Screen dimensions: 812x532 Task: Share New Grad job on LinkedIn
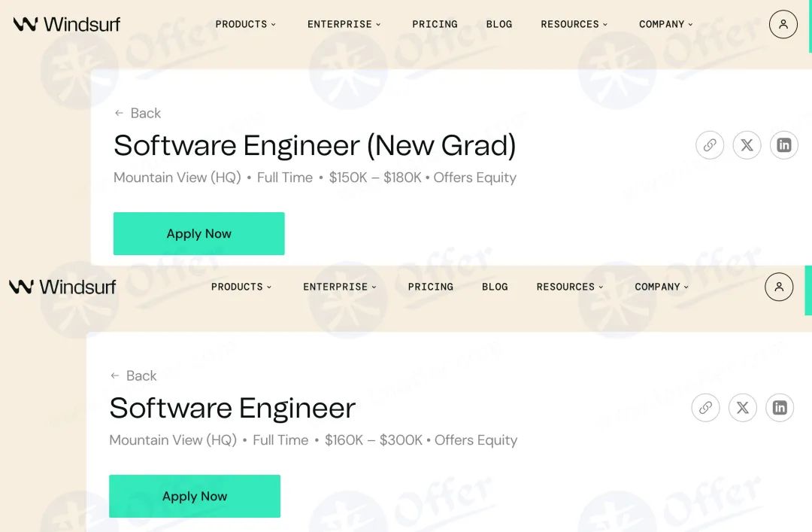click(x=784, y=145)
